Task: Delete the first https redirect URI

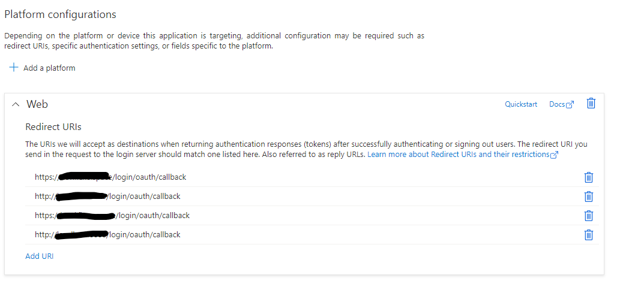Action: [589, 177]
